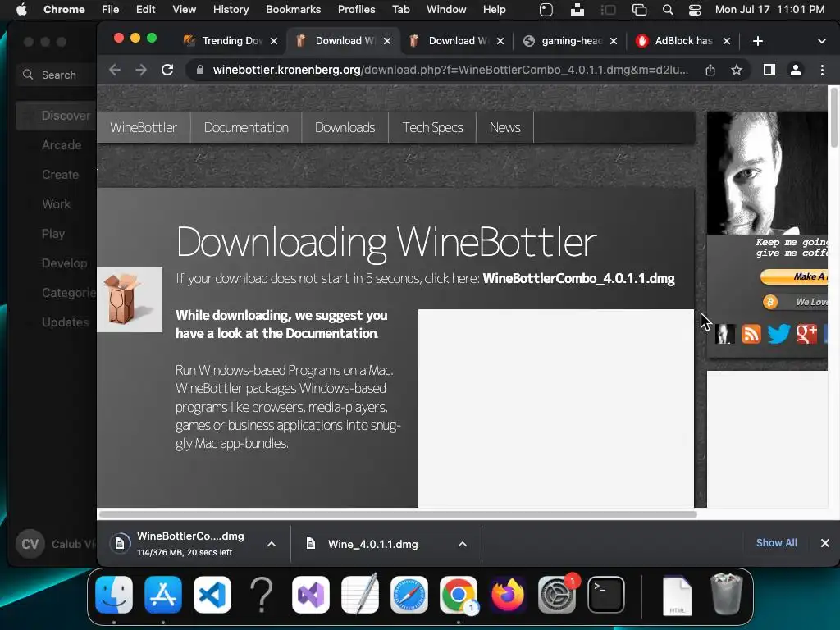Open the History menu

[231, 10]
